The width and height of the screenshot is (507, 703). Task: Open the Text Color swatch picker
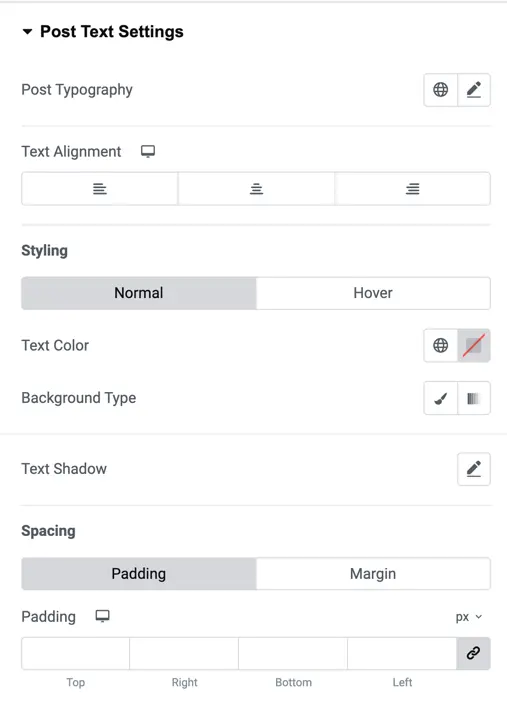pos(474,345)
